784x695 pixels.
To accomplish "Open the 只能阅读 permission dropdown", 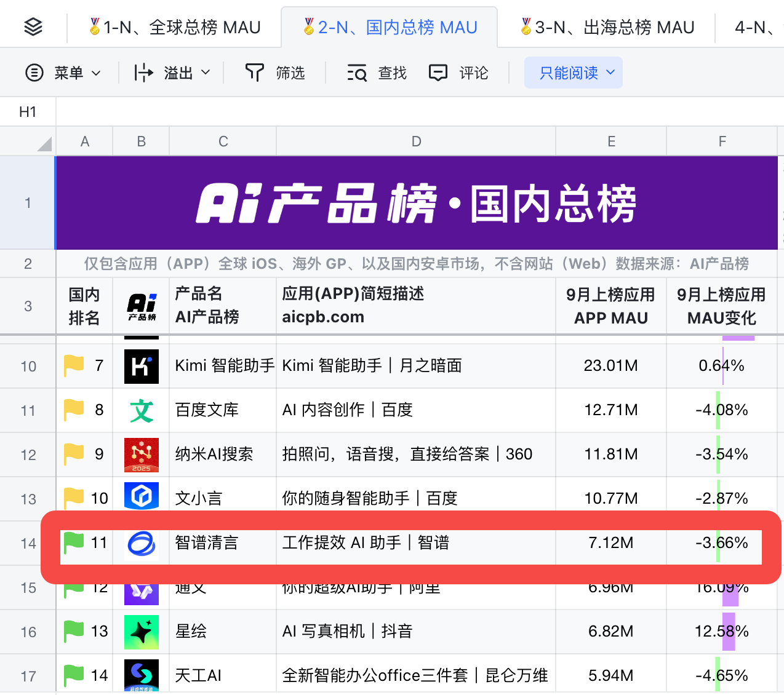I will coord(573,73).
